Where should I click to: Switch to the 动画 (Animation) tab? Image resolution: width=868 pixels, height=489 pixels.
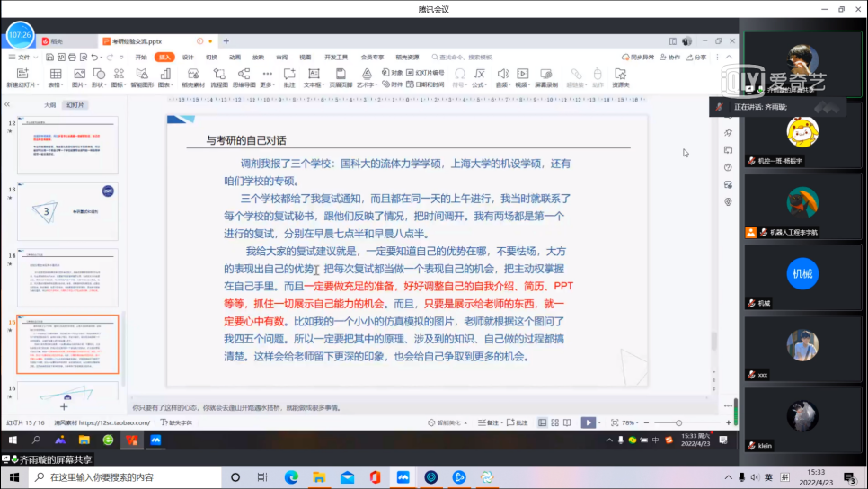point(235,57)
